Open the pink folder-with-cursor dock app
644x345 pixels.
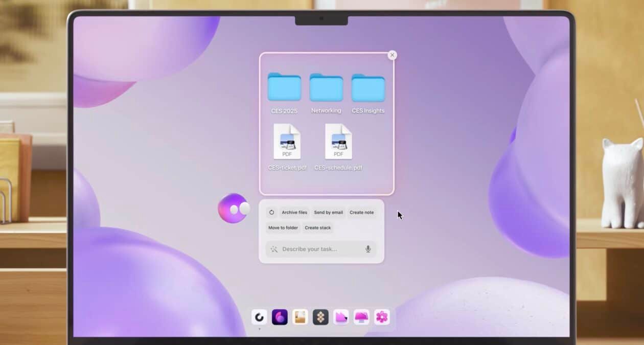[x=341, y=317]
